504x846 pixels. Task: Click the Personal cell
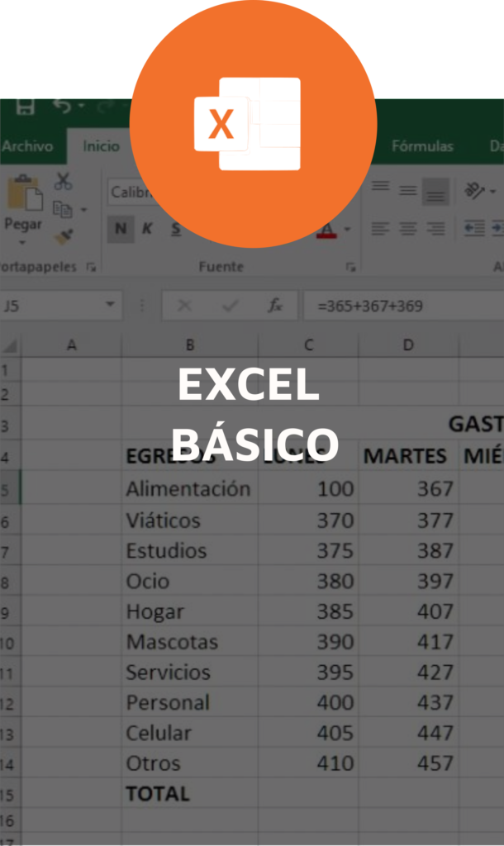click(190, 702)
